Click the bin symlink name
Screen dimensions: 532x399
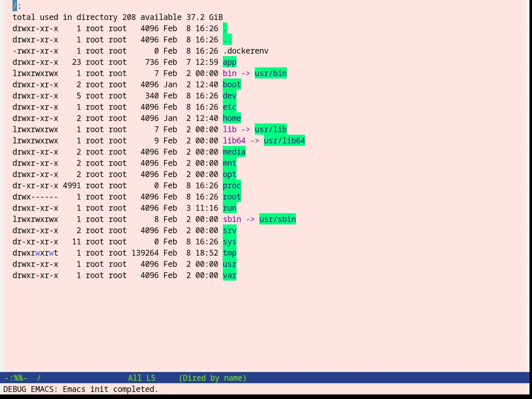coord(229,74)
